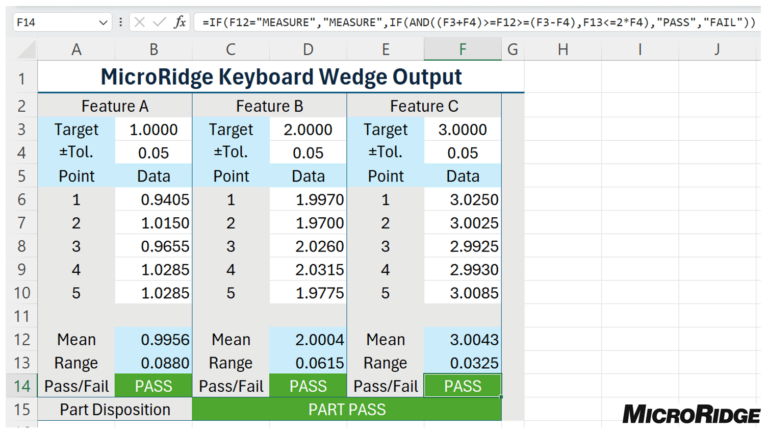Screen dimensions: 768x432
Task: Select column I header
Action: (640, 49)
